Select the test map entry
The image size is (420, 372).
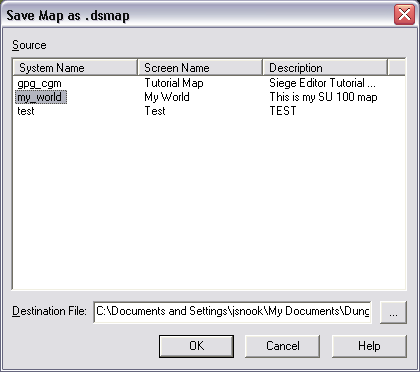26,111
